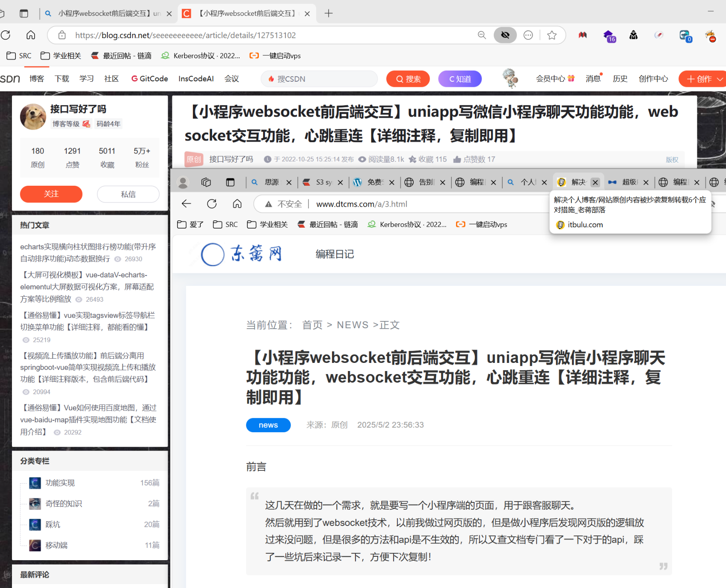This screenshot has height=588, width=726.
Task: Toggle follow with the 关注 button
Action: click(51, 194)
